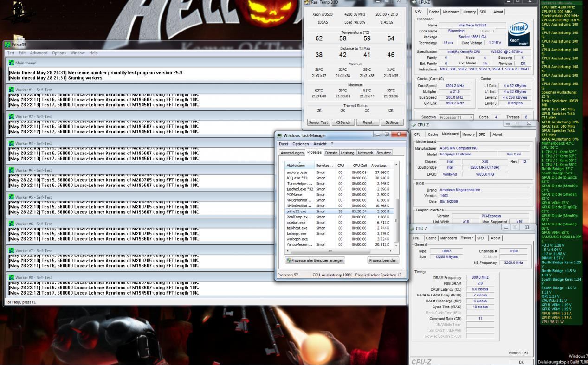Open the Options menu in Prime95
Image resolution: width=588 pixels, height=365 pixels.
59,53
